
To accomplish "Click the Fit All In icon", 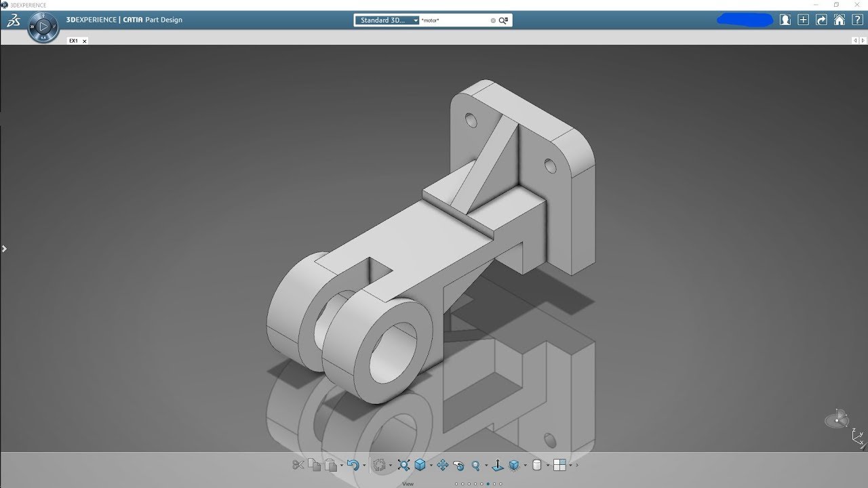I will coord(404,465).
